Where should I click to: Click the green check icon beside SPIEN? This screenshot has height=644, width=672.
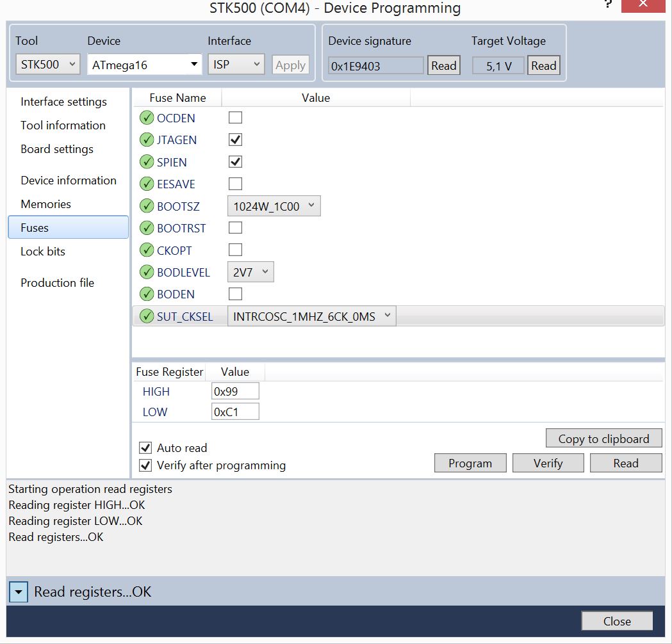[147, 162]
